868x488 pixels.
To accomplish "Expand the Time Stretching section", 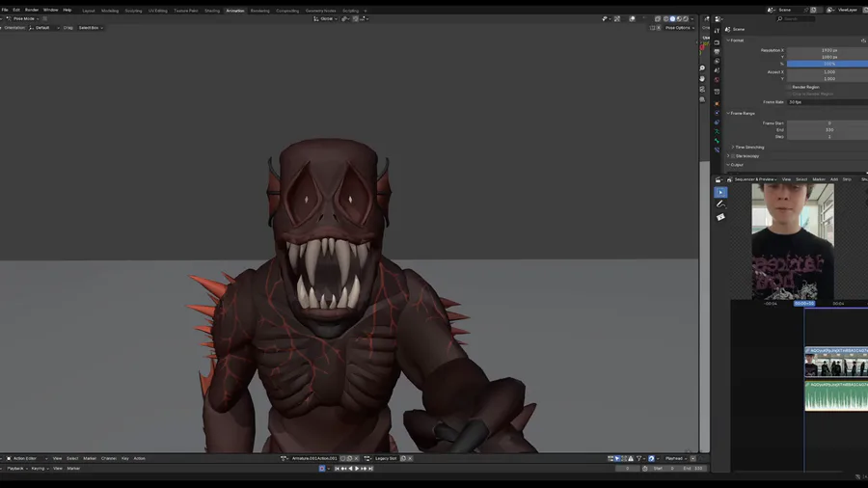I will [748, 147].
